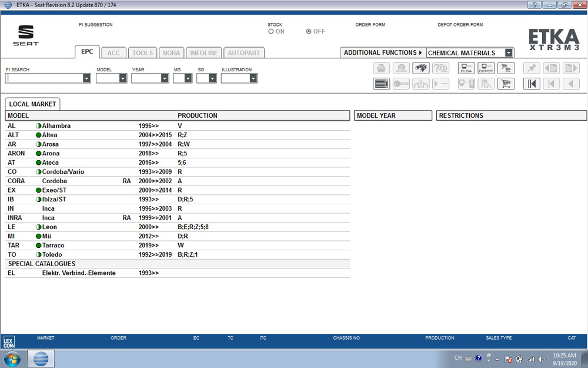
Task: Select the Leon model row
Action: (178, 227)
